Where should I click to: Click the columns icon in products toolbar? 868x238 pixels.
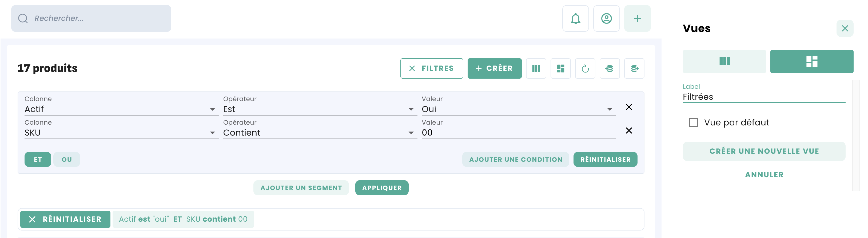pyautogui.click(x=536, y=68)
